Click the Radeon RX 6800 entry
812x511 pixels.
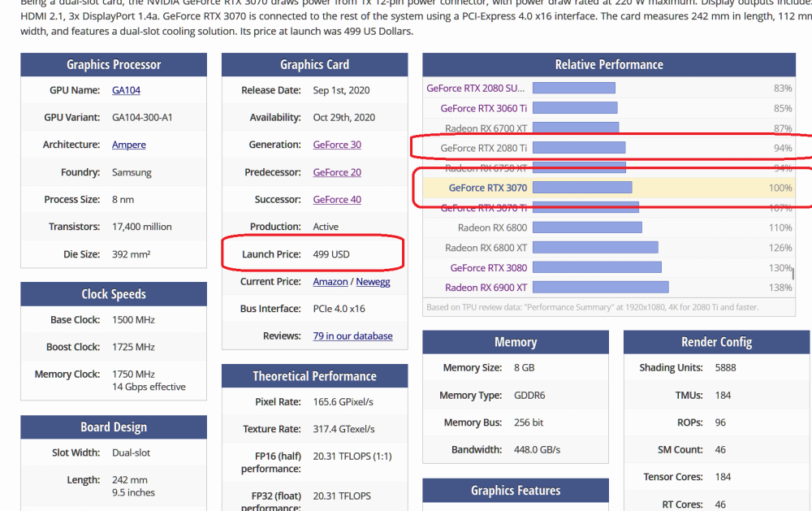point(492,227)
